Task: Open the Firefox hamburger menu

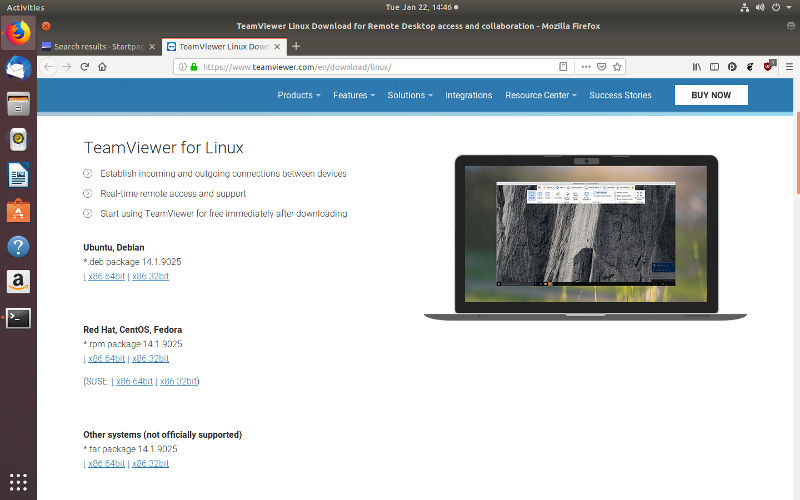Action: coord(789,67)
